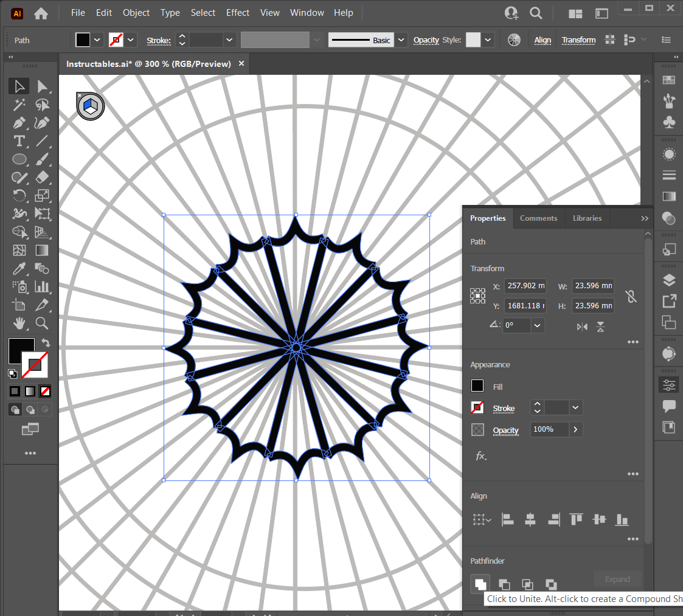This screenshot has height=616, width=683.
Task: Set toolbar paint mode to None
Action: 45,391
